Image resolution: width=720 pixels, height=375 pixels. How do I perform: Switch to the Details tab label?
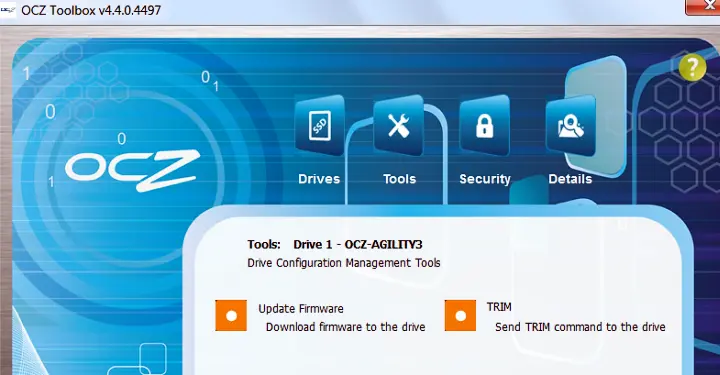coord(570,179)
